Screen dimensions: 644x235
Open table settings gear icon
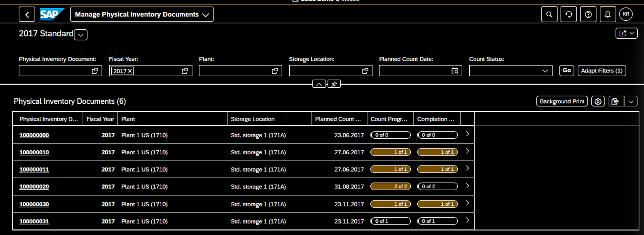(598, 101)
